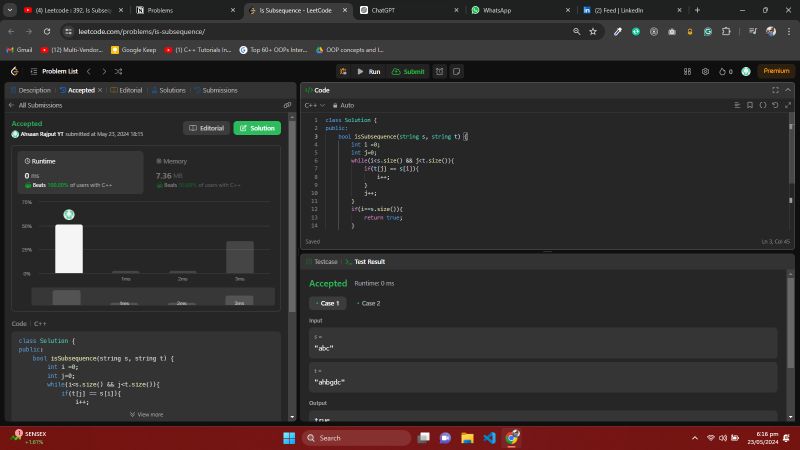Viewport: 800px width, 450px height.
Task: Open the timer alarm clock icon
Action: tap(441, 71)
